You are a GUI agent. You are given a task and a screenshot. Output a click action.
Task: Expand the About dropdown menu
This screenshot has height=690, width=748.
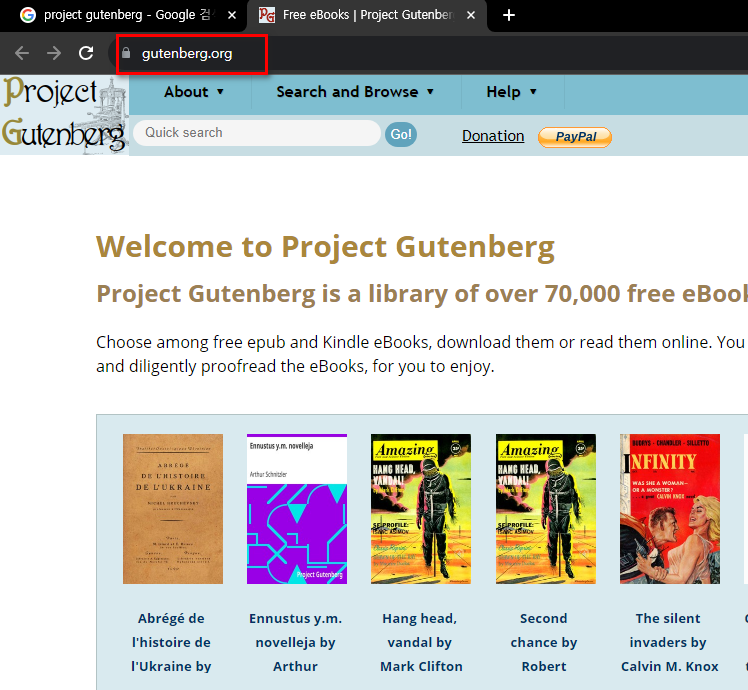pyautogui.click(x=194, y=92)
